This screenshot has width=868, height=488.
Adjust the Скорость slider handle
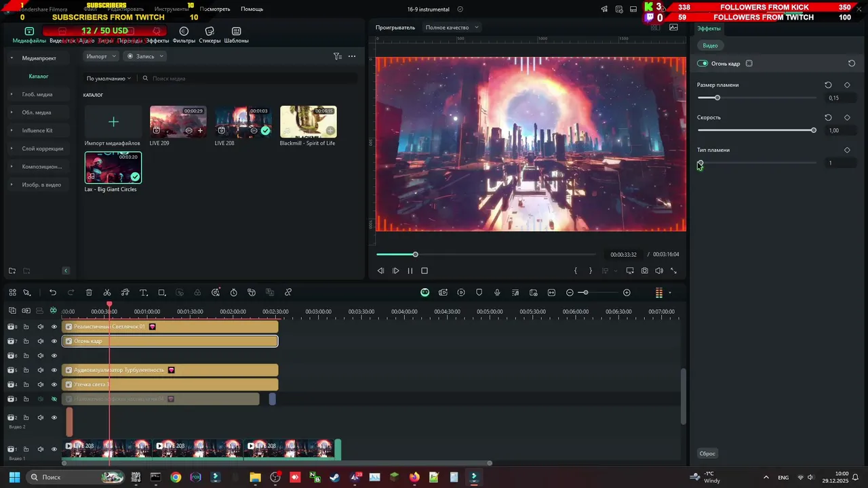pyautogui.click(x=814, y=130)
